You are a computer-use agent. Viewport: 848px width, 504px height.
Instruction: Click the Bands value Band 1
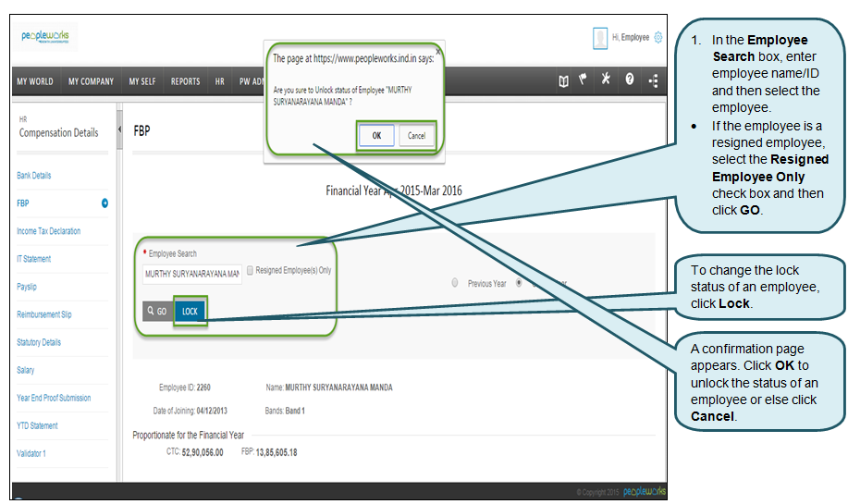tap(295, 411)
